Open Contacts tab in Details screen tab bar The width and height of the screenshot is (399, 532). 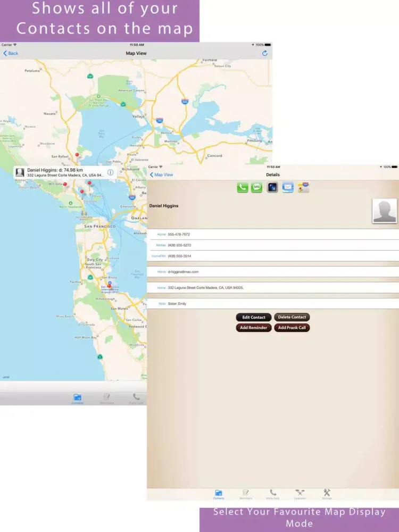point(219,494)
